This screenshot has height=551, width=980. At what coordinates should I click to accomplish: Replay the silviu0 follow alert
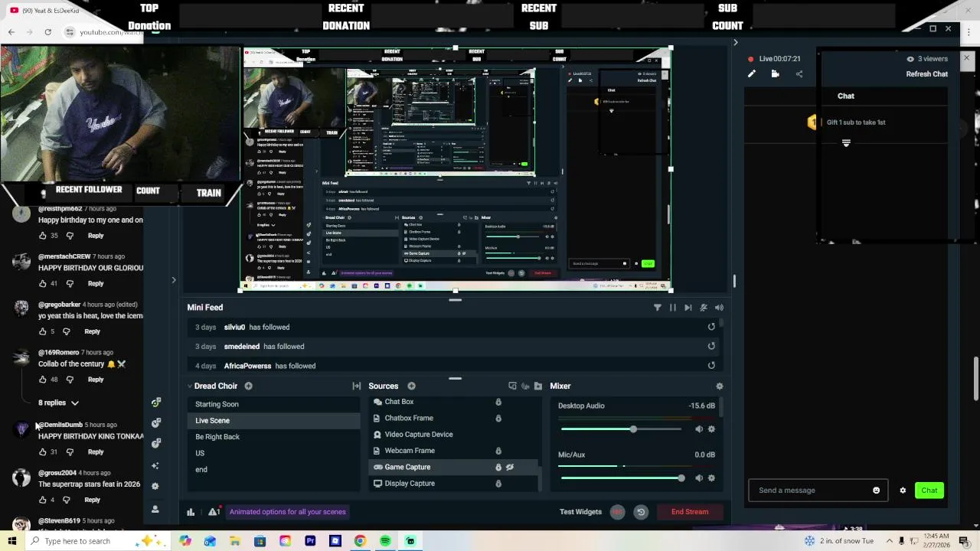(x=711, y=327)
